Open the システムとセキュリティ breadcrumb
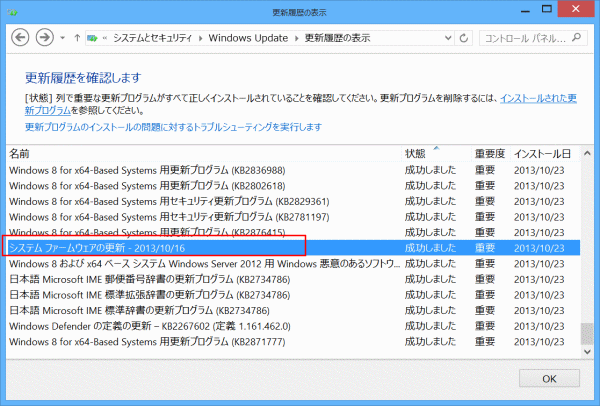 click(156, 39)
